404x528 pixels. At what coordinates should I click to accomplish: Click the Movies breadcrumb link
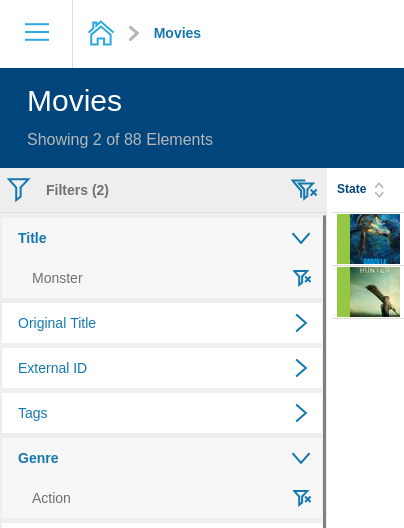tap(177, 33)
